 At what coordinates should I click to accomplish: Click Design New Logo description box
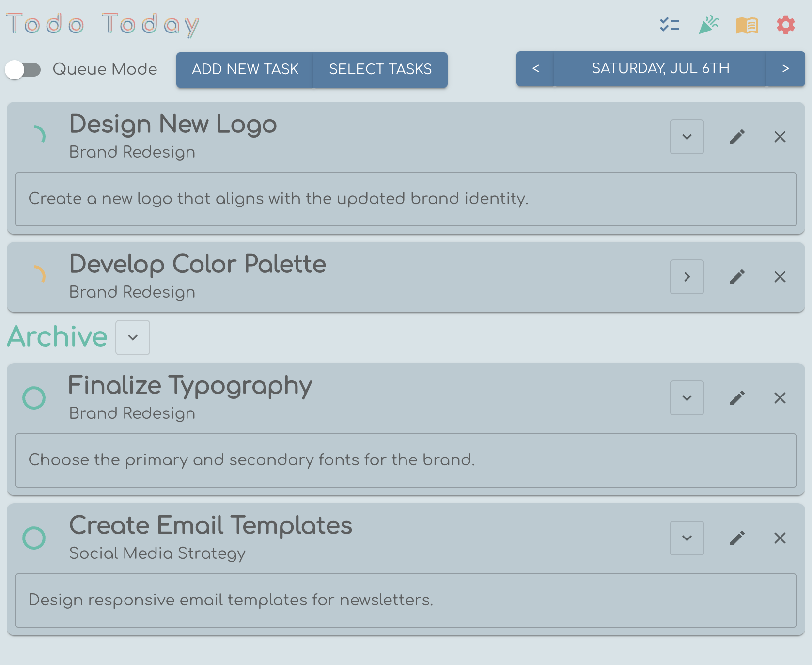pos(406,199)
